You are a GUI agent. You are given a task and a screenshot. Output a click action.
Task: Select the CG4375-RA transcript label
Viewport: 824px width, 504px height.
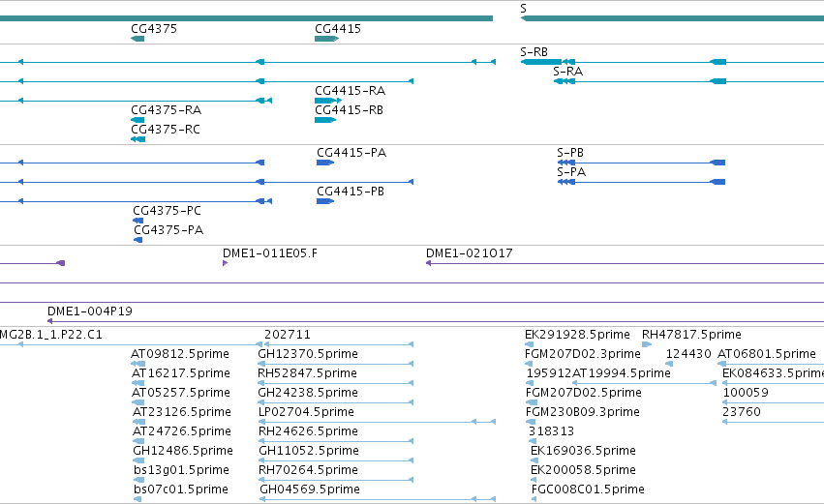point(167,110)
